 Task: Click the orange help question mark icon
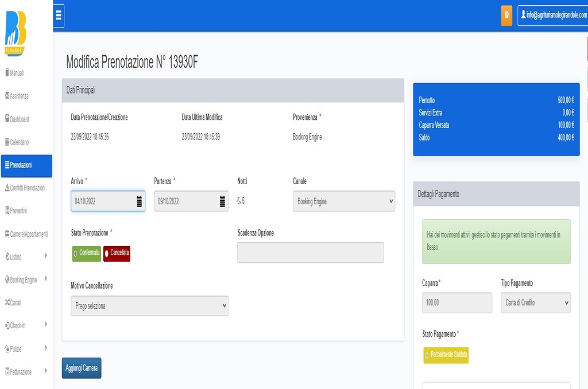[506, 15]
